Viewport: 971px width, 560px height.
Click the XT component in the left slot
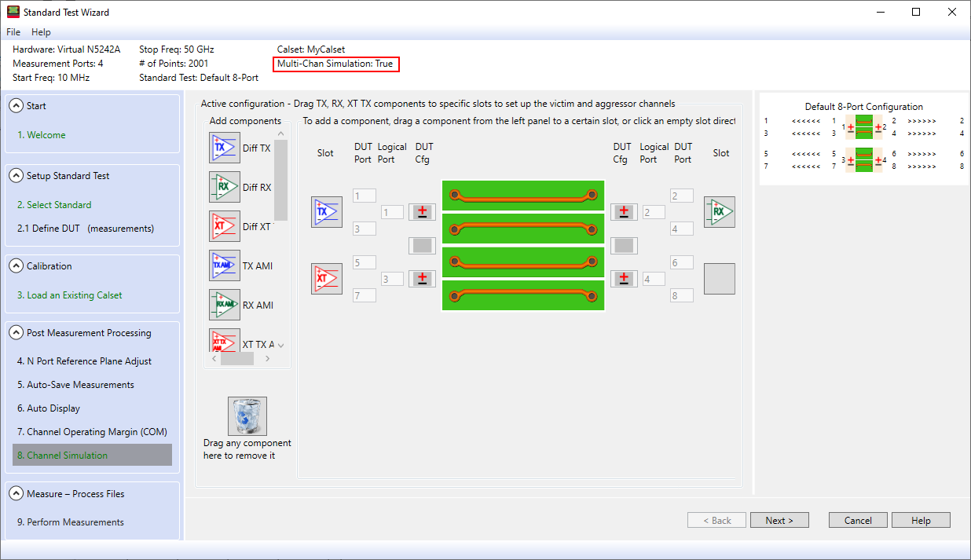pos(327,279)
